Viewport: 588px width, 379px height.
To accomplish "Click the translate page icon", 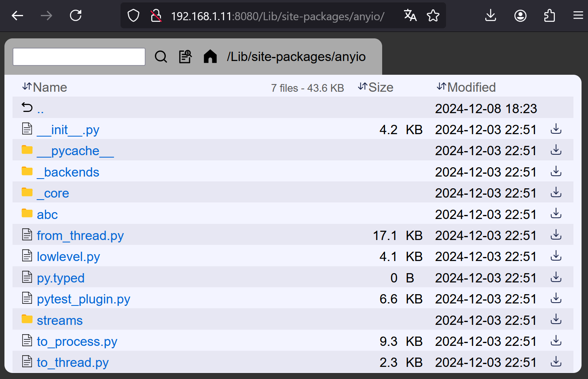I will tap(410, 16).
